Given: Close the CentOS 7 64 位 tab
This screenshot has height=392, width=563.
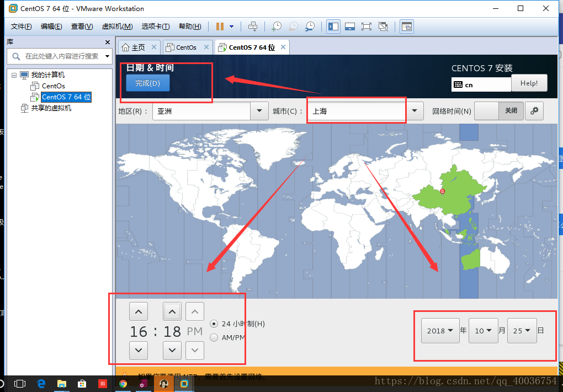Looking at the screenshot, I should point(283,47).
